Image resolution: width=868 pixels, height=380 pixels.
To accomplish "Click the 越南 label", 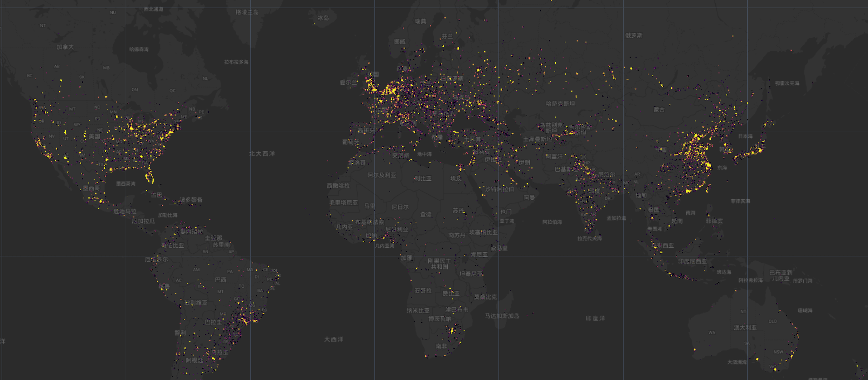I will [x=677, y=221].
